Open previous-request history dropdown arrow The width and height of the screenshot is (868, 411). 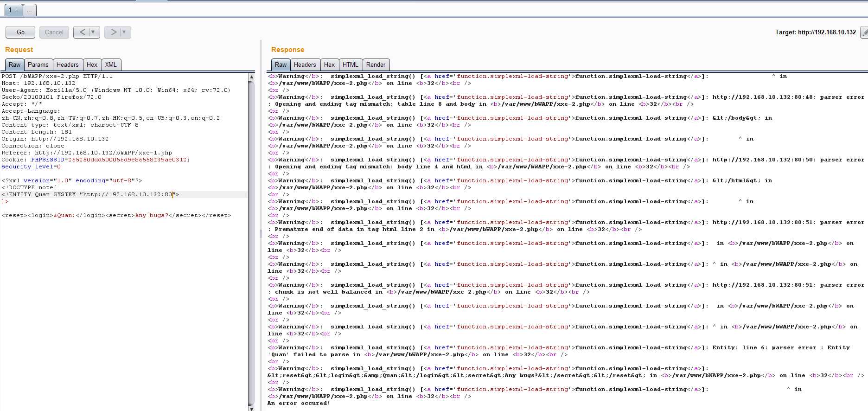93,32
